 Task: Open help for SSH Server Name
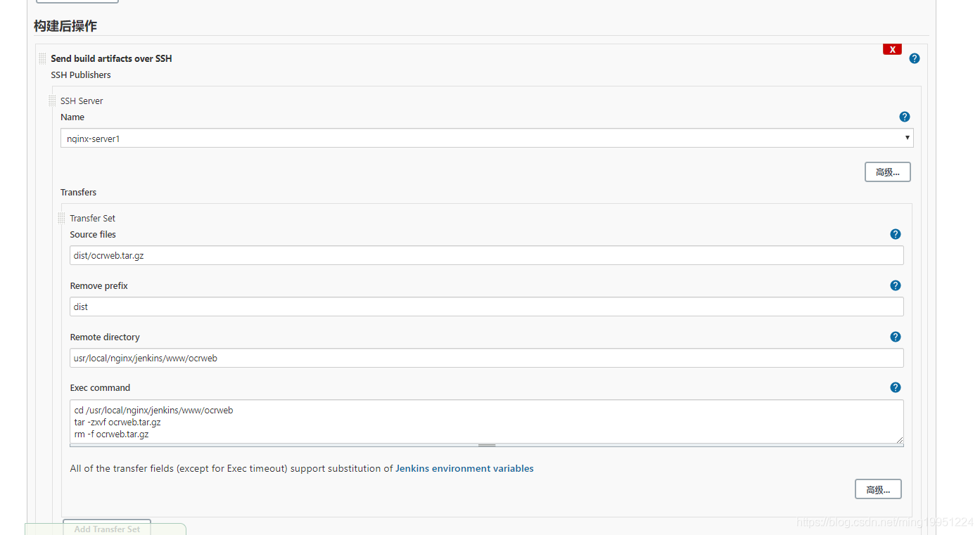(904, 117)
